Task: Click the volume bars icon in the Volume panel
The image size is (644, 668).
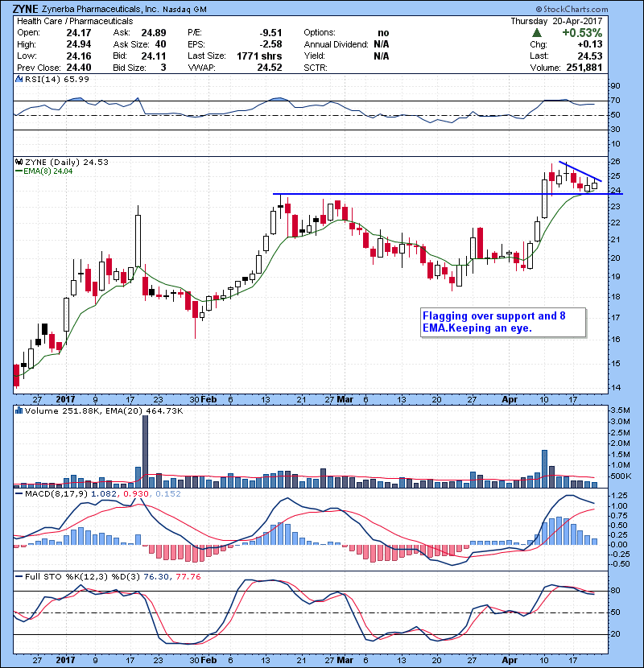Action: pos(19,410)
